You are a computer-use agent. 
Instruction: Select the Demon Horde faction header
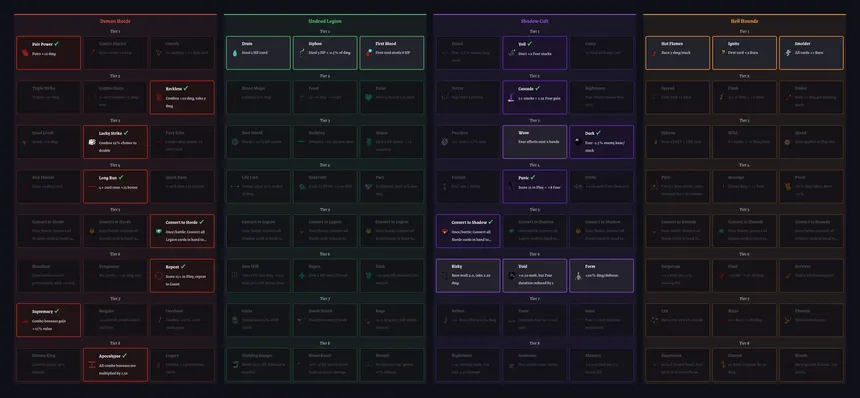115,21
